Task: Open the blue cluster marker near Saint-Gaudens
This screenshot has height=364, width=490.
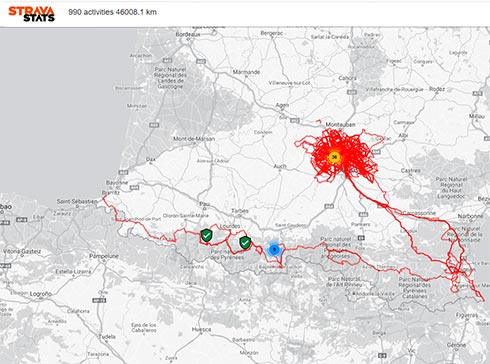Action: pyautogui.click(x=274, y=249)
